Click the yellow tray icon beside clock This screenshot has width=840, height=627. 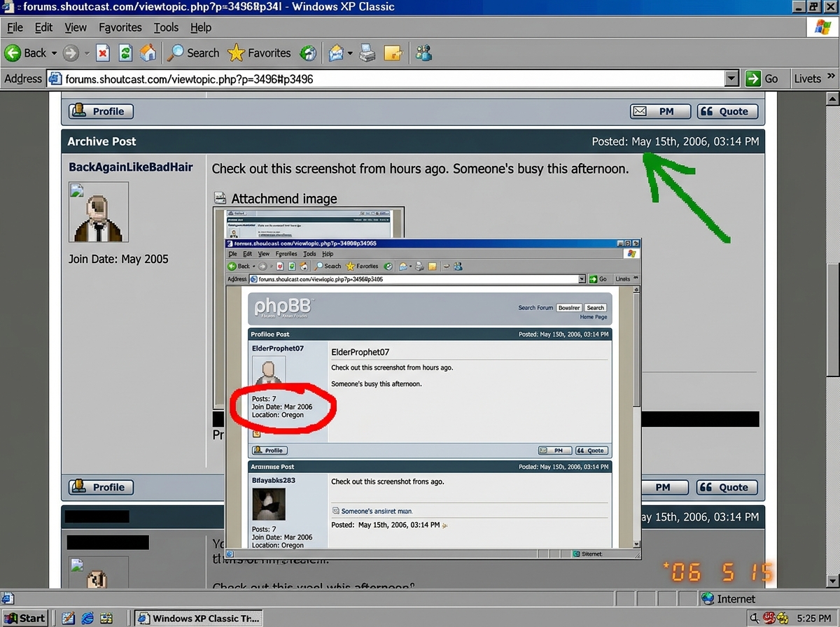[783, 618]
